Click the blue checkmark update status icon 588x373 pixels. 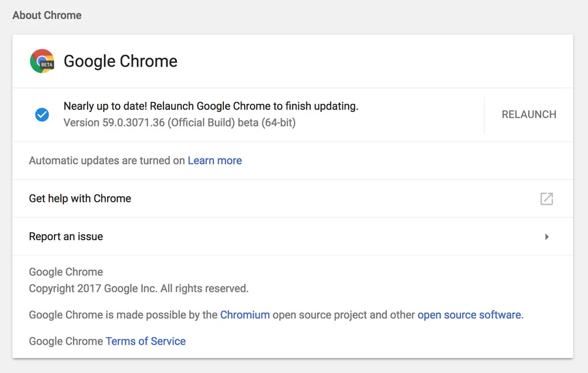(42, 115)
